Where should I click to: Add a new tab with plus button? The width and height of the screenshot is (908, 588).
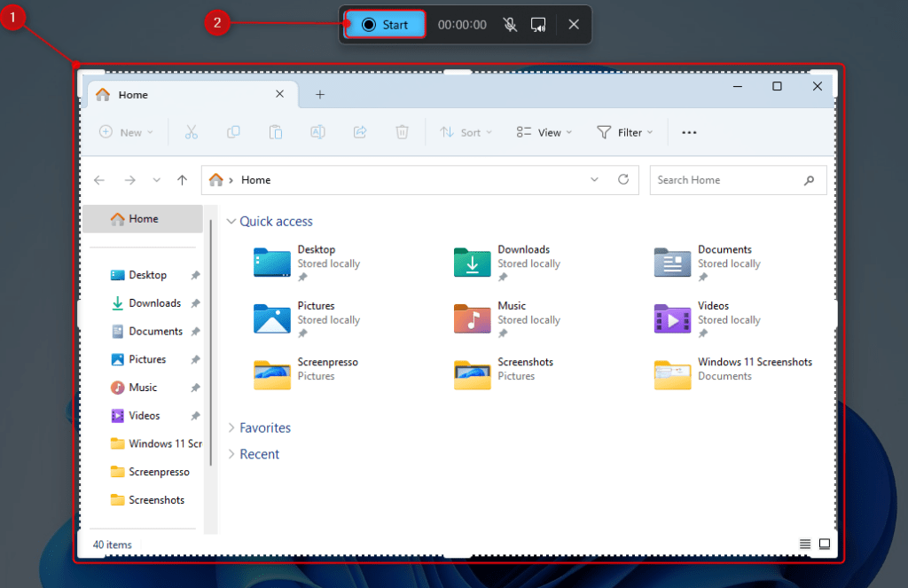tap(320, 95)
